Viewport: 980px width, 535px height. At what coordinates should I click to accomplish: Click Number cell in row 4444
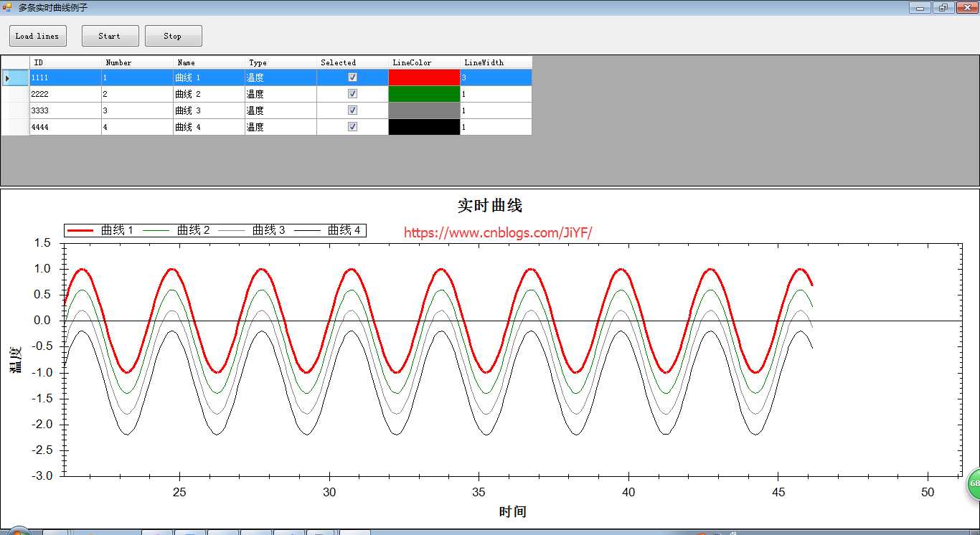[137, 127]
